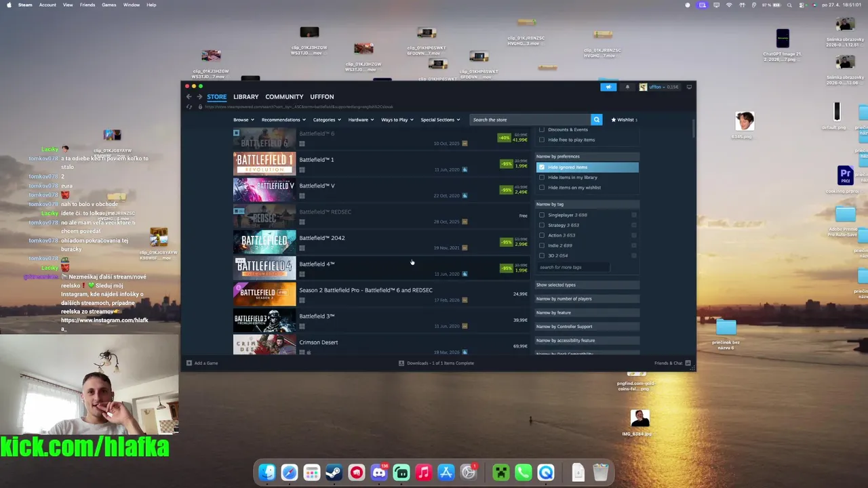Viewport: 868px width, 488px height.
Task: Click the Battlefield V thumbnail
Action: click(264, 190)
